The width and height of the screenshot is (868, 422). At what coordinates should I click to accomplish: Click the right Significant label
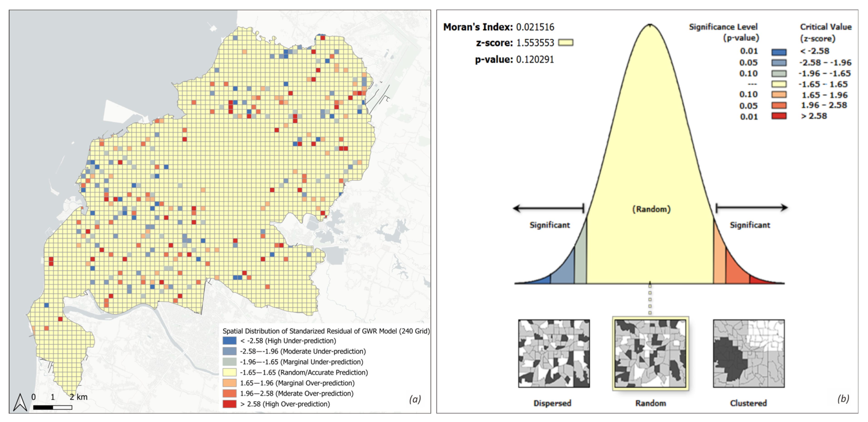pyautogui.click(x=750, y=225)
